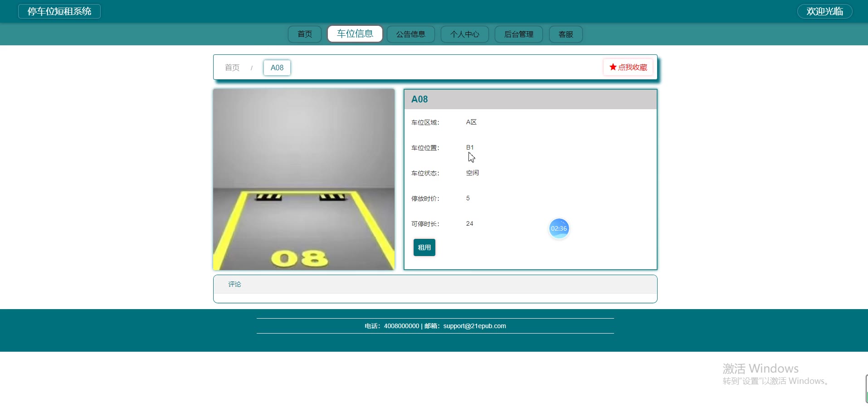Click 点我收藏 button text
This screenshot has height=407, width=868.
click(633, 67)
